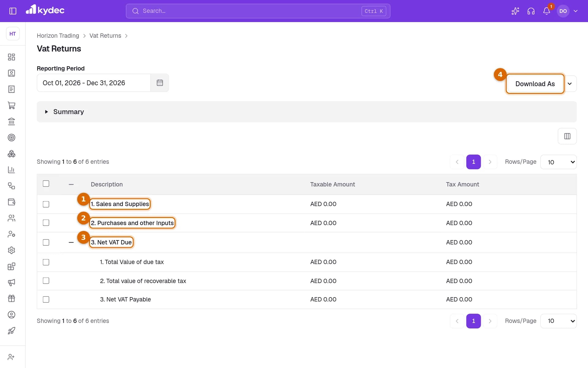
Task: Click the Reporting Period date range field
Action: point(94,83)
